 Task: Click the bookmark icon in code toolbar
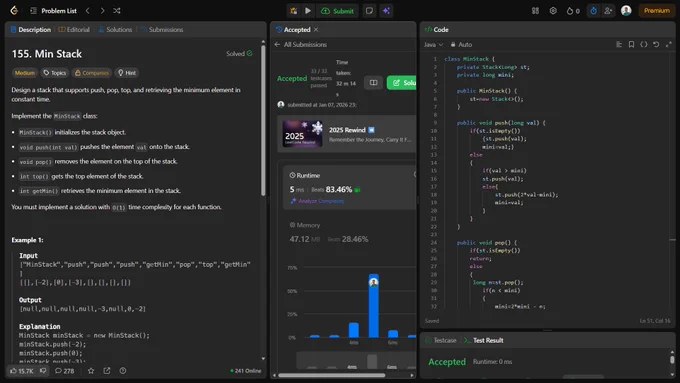point(631,44)
